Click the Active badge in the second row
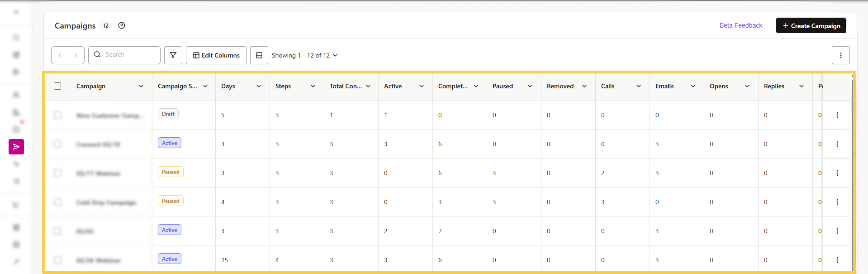 pyautogui.click(x=170, y=143)
